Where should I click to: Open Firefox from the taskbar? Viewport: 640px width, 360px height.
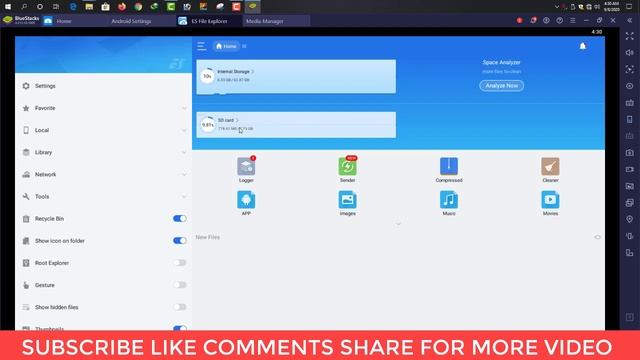point(122,7)
